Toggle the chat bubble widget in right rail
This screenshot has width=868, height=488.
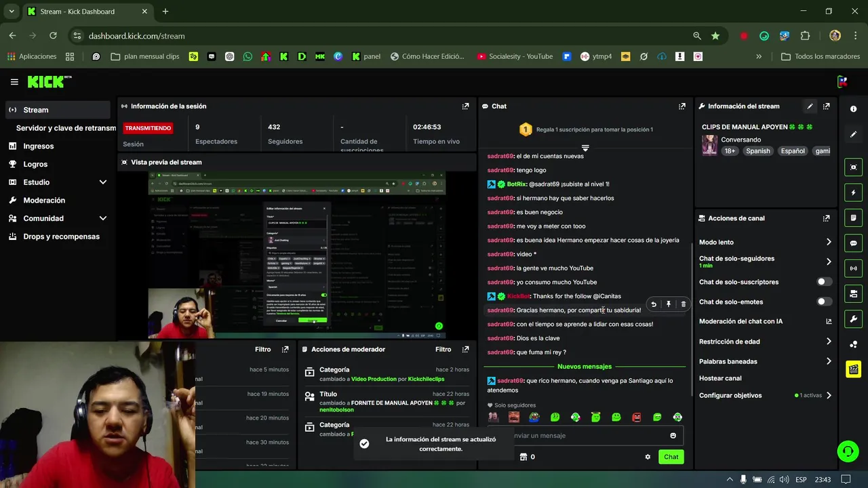[x=854, y=243]
